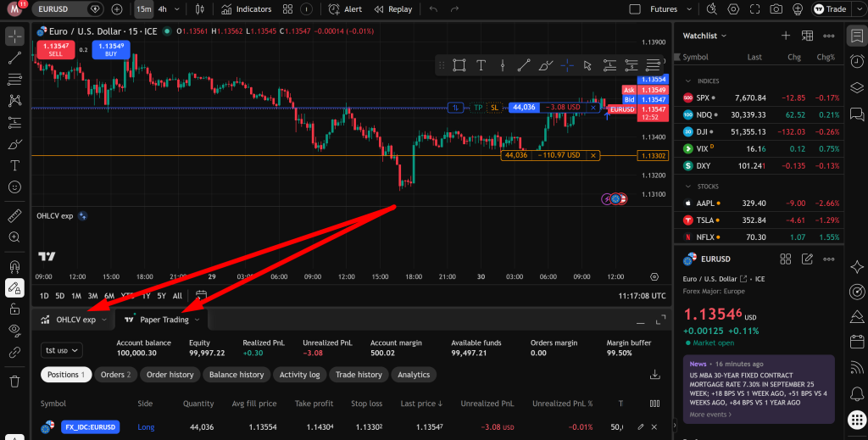Open the patterns drawing tools group

[14, 101]
